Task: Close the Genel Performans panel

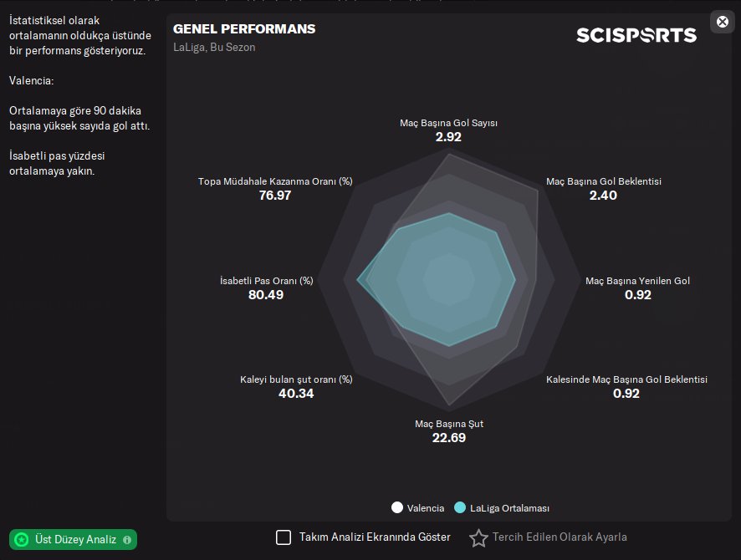Action: (x=723, y=22)
